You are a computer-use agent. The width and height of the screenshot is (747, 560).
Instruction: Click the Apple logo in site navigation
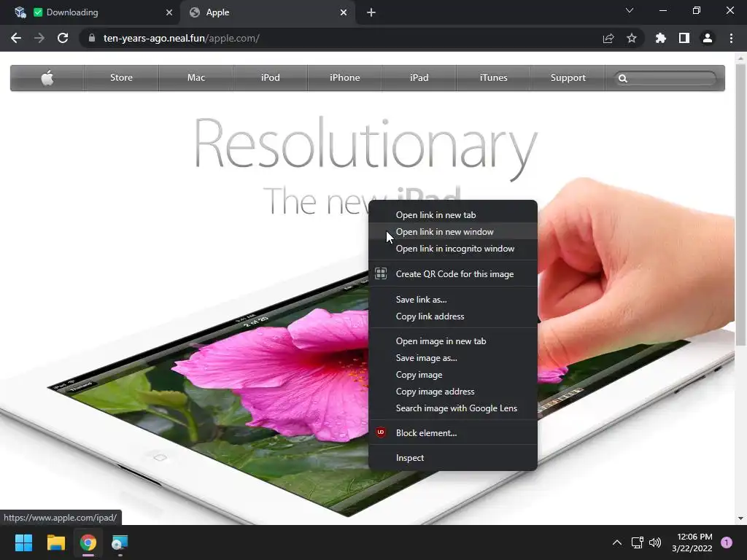point(47,77)
